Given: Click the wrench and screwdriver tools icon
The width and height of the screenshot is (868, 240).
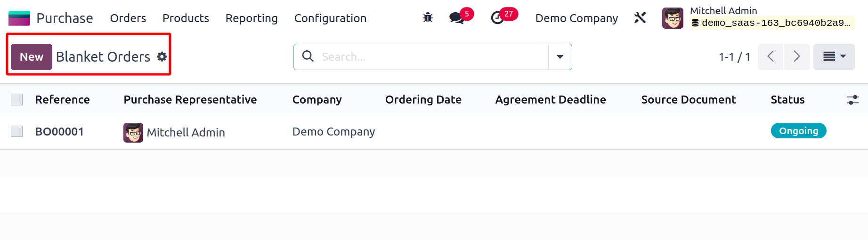Looking at the screenshot, I should (640, 18).
